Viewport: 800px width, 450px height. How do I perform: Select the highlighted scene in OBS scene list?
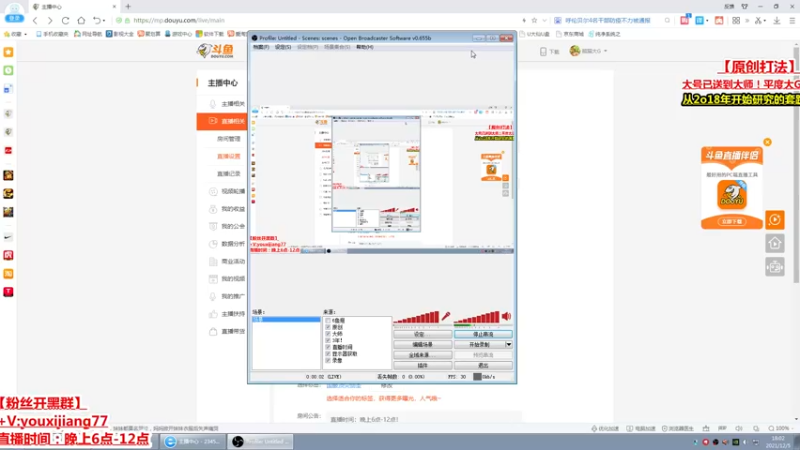pos(286,319)
